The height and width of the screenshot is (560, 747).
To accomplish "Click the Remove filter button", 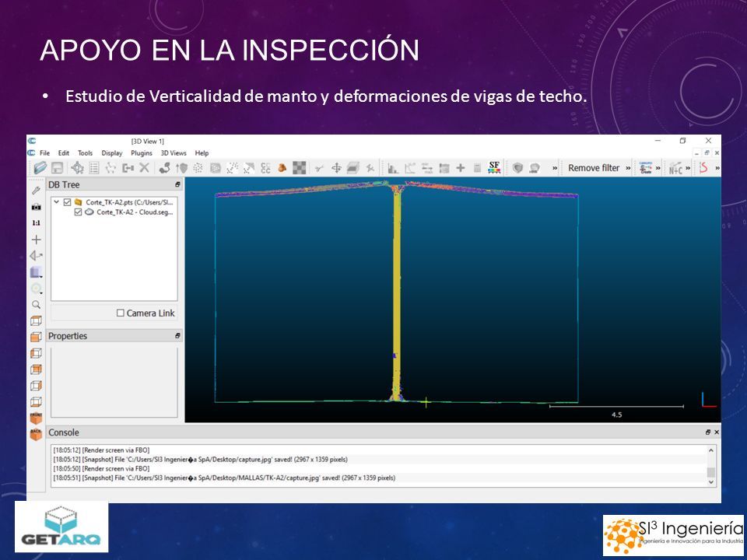I will pyautogui.click(x=594, y=168).
